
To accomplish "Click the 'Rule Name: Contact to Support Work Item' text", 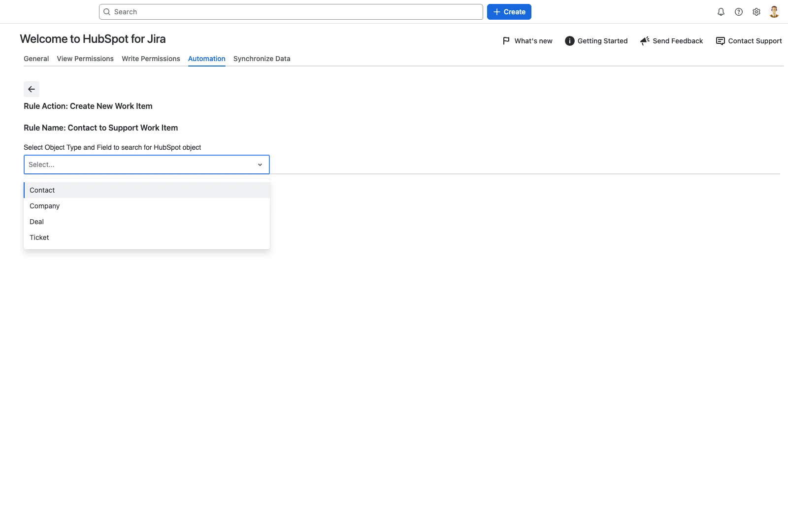I will coord(101,128).
